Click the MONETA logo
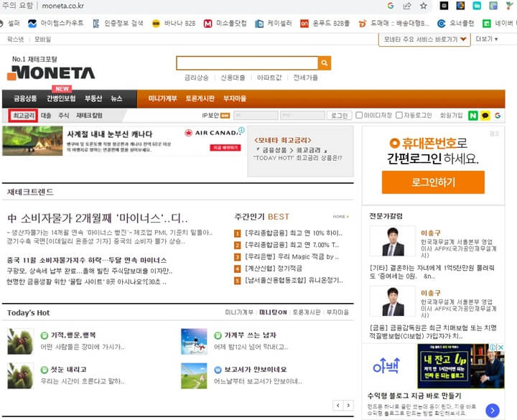 51,73
